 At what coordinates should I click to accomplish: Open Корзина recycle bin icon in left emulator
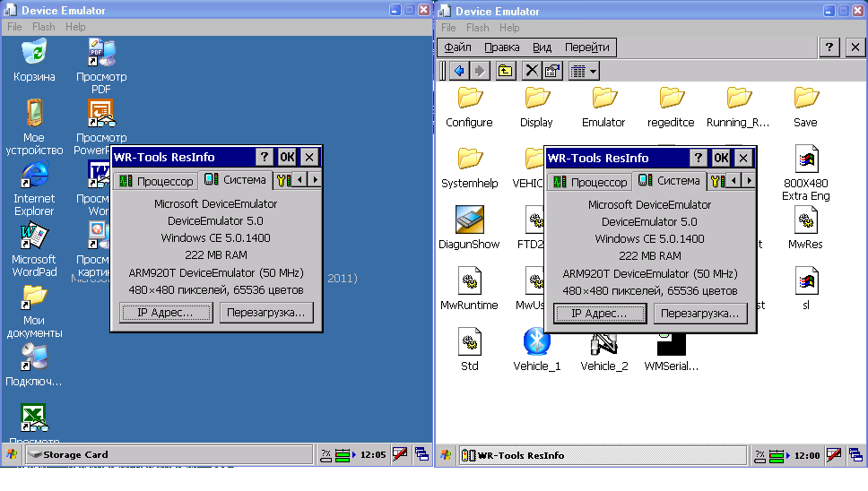(x=34, y=60)
